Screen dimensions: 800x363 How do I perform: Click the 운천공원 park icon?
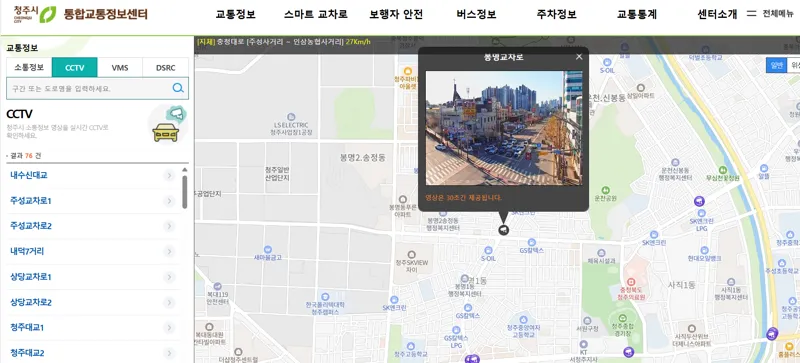point(606,190)
